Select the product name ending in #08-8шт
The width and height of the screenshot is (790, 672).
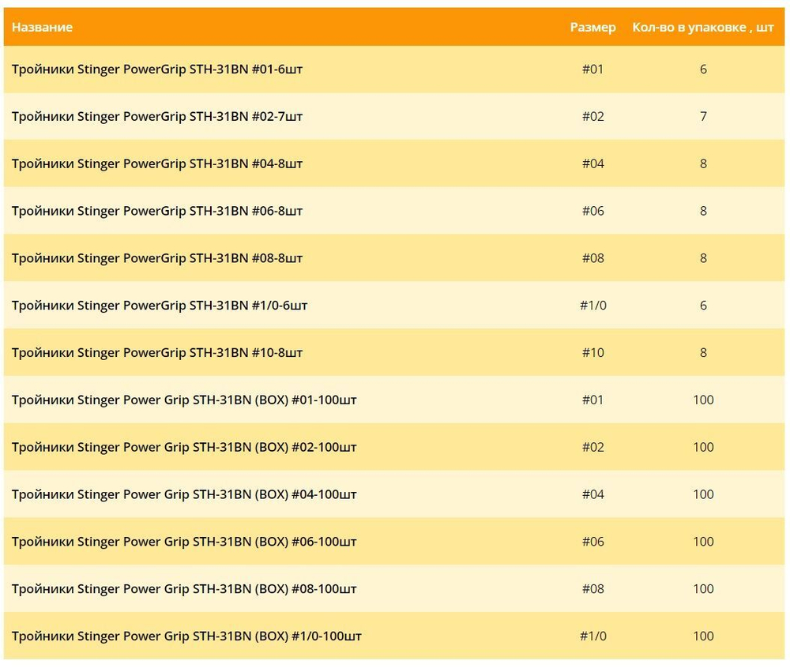[157, 258]
